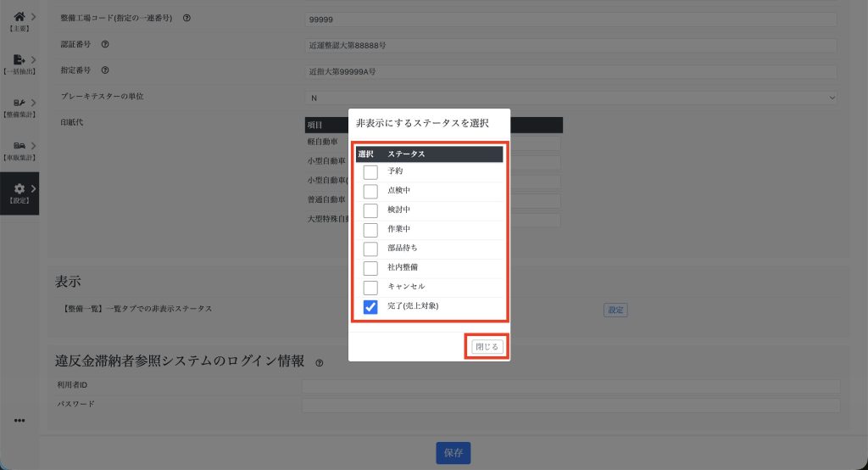Click the 【設定】 gear icon in sidebar

(19, 188)
